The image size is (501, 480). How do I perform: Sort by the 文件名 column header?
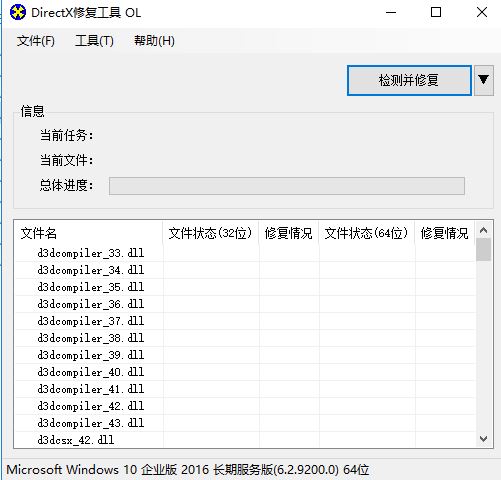[89, 233]
